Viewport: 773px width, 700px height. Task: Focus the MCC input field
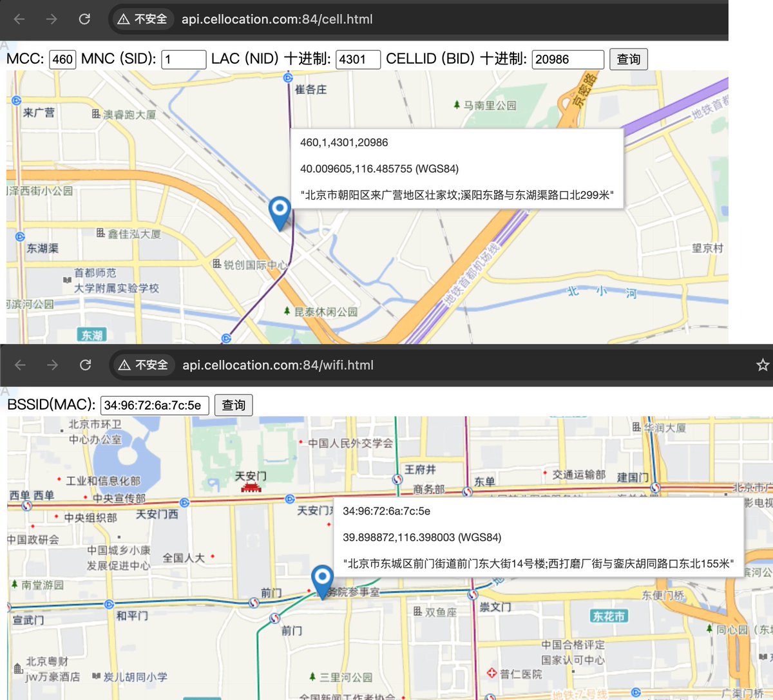[x=62, y=59]
